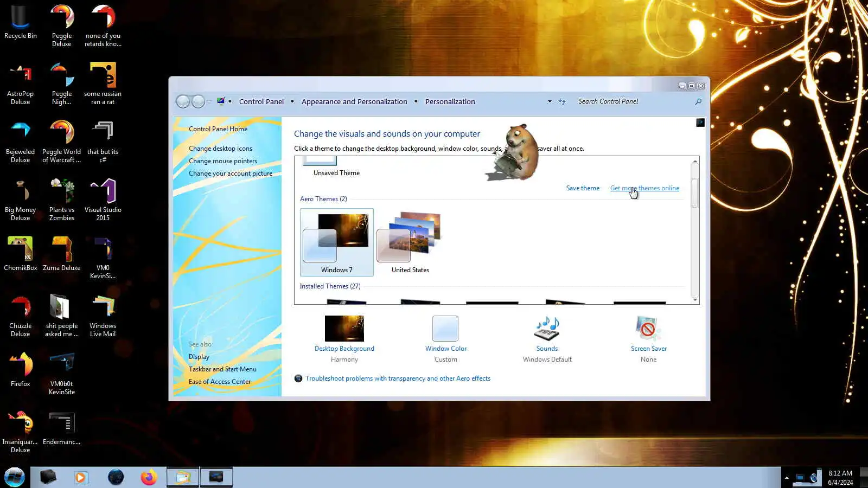This screenshot has width=868, height=488.
Task: Select the Zuma Deluxe desktop shortcut
Action: (62, 254)
